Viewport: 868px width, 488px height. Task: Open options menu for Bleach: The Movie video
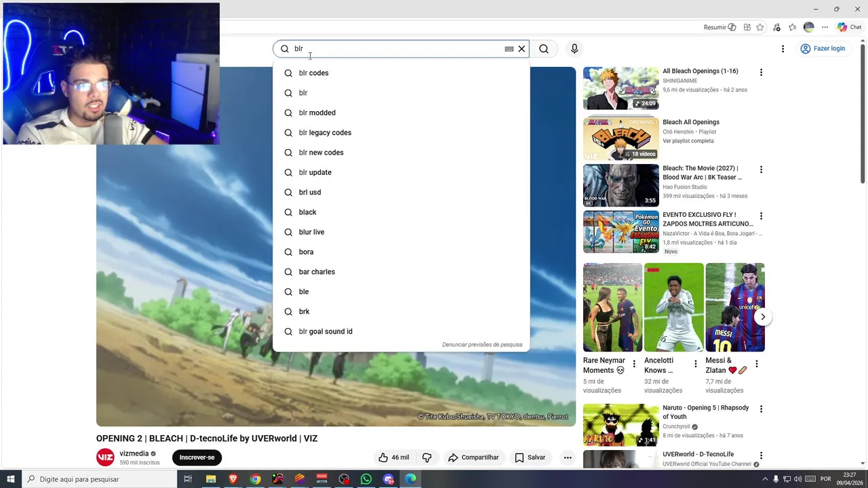[x=761, y=169]
